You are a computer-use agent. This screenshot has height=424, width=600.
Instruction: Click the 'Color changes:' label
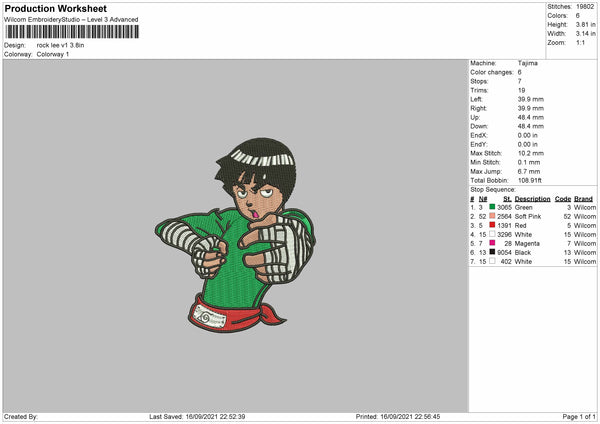[492, 72]
